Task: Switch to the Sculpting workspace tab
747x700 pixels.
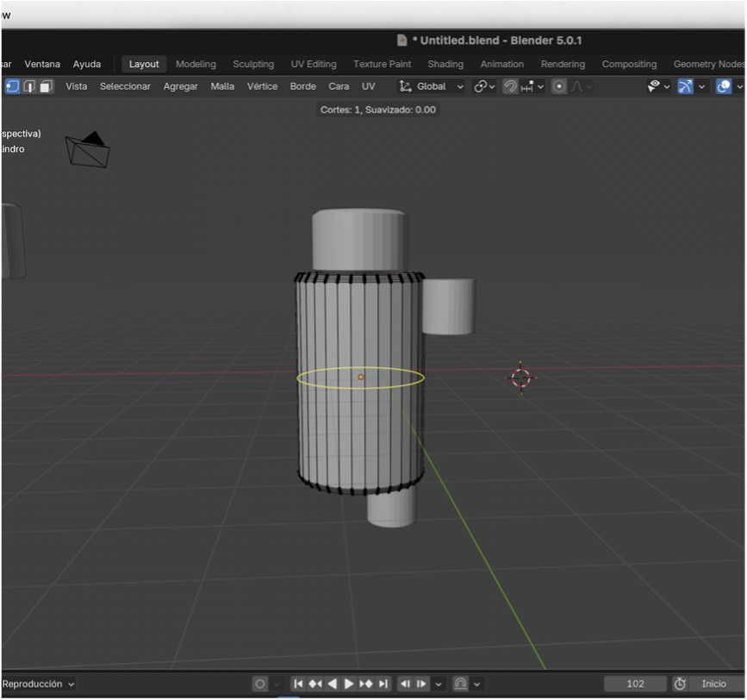Action: pyautogui.click(x=253, y=64)
